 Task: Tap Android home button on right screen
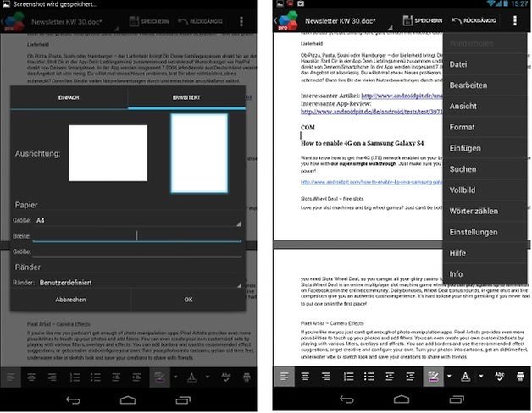[402, 399]
